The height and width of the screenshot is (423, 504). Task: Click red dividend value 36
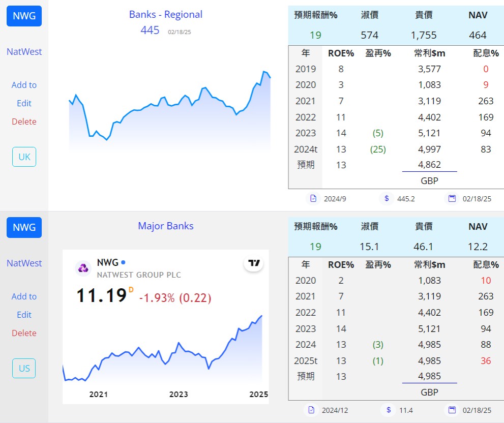486,360
